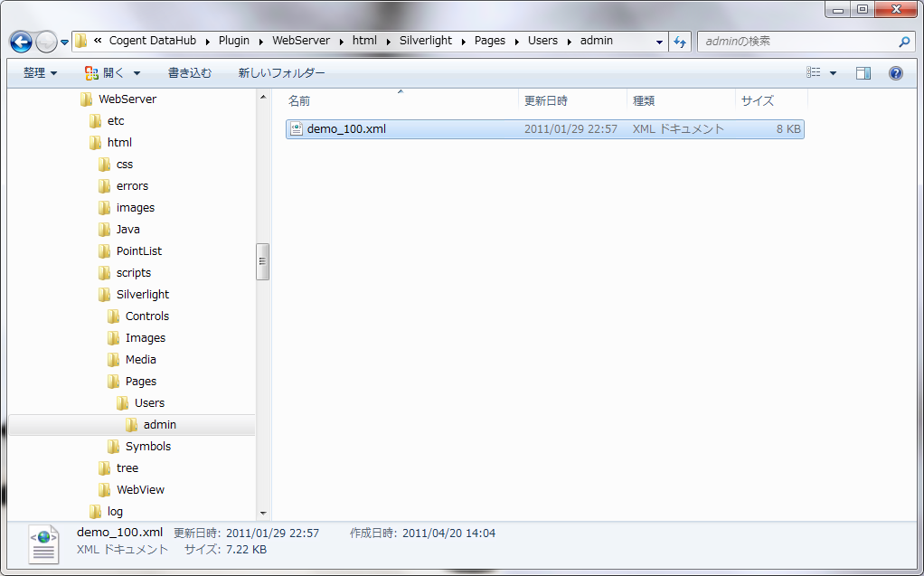The image size is (924, 576).
Task: Click the WebView folder icon
Action: point(104,490)
